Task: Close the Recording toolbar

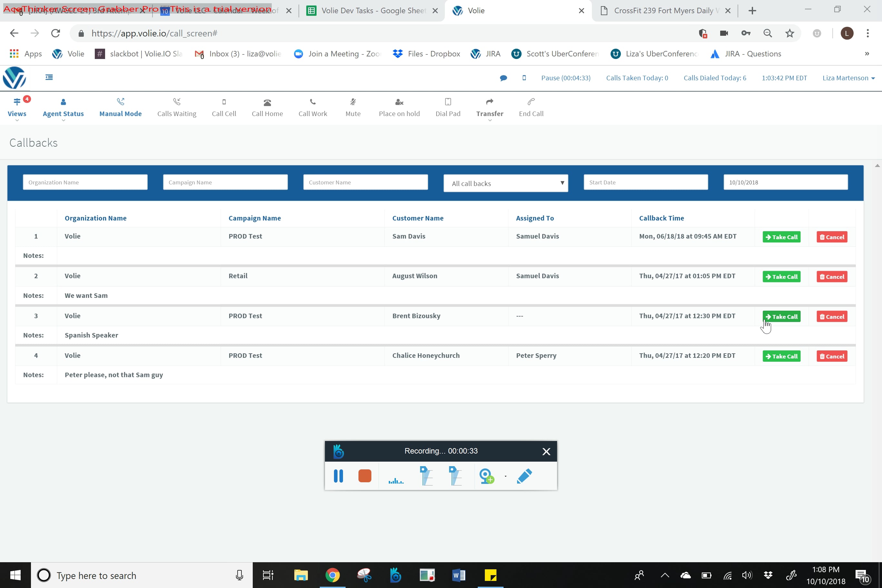Action: click(x=546, y=452)
